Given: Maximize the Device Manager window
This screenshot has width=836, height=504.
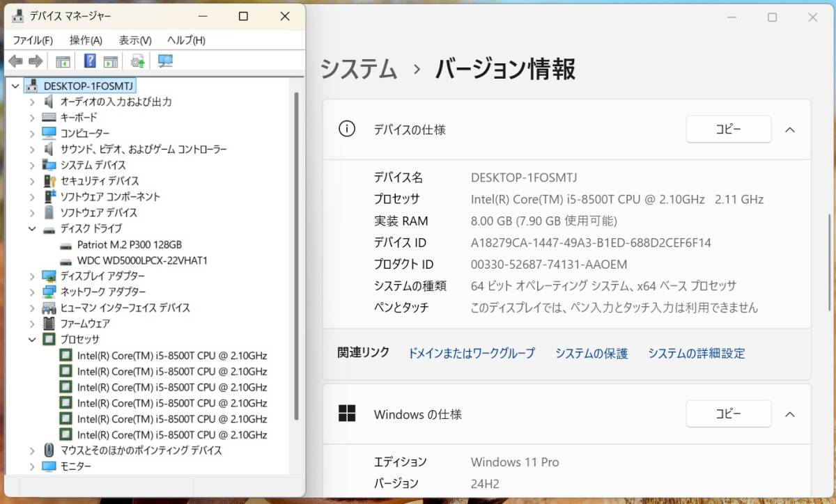Looking at the screenshot, I should coord(243,16).
